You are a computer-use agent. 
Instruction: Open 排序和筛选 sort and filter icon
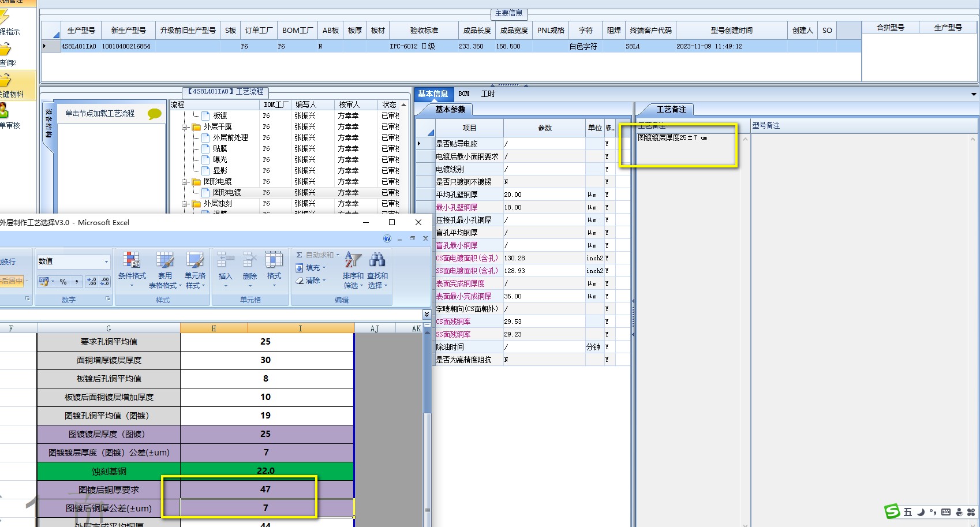[x=353, y=260]
